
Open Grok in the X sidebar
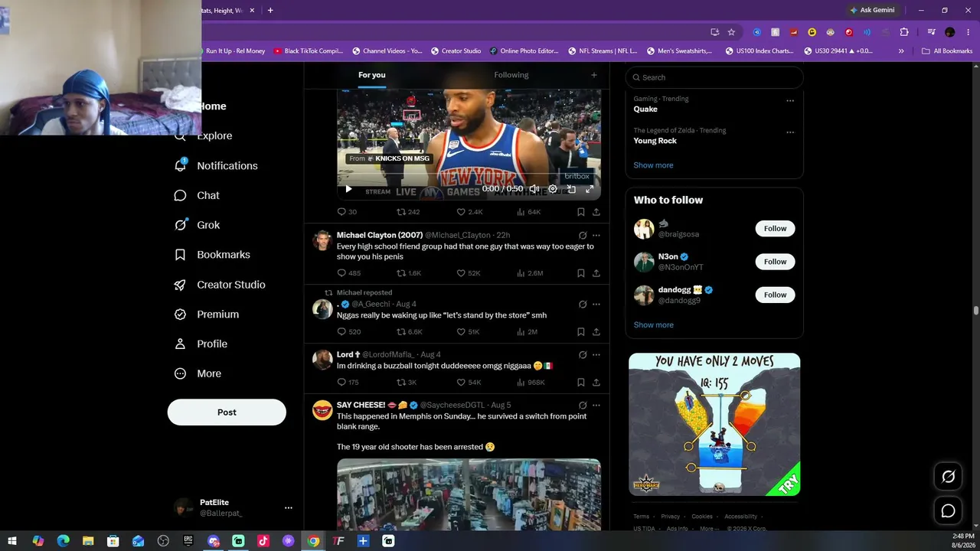[x=197, y=226]
